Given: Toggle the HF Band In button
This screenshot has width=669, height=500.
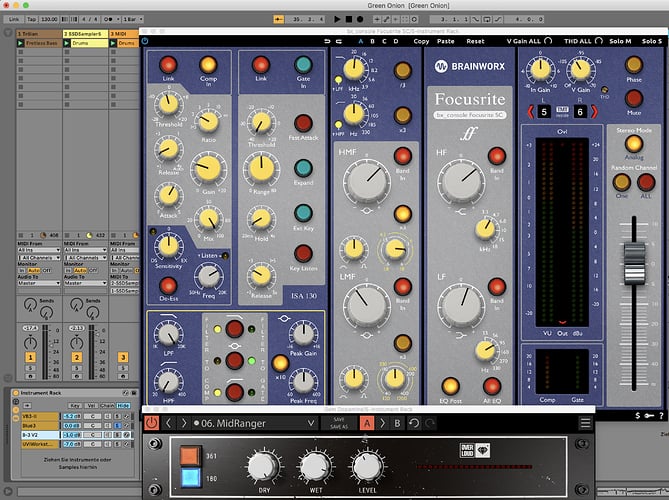Looking at the screenshot, I should click(x=497, y=156).
